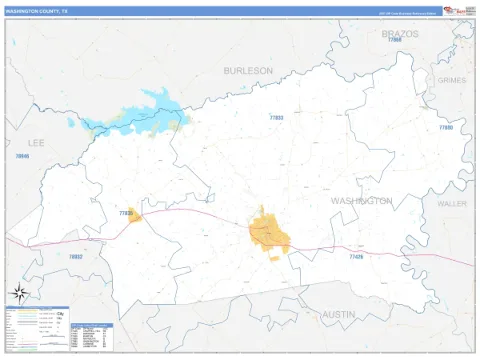Click the edition subtitle in title bar

407,14
